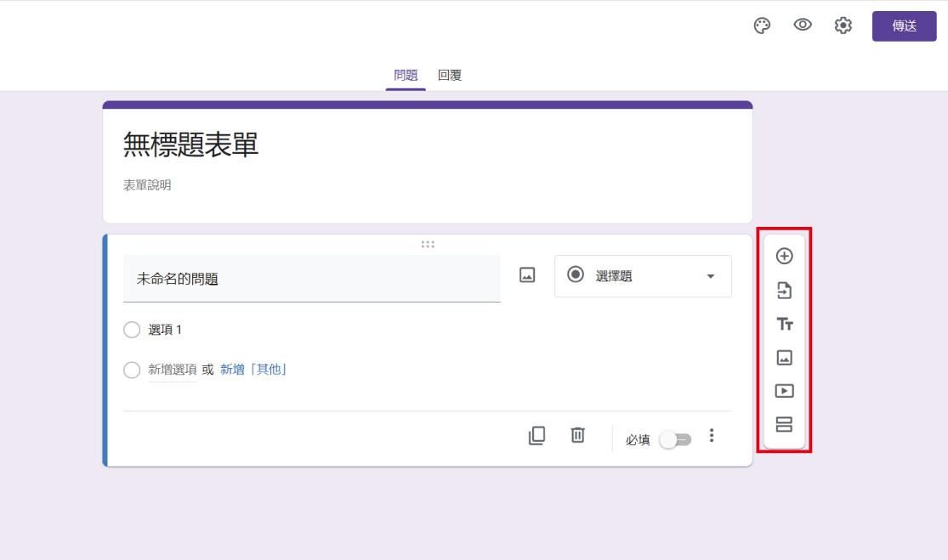
Task: Delete the question using the trash icon
Action: tap(577, 435)
